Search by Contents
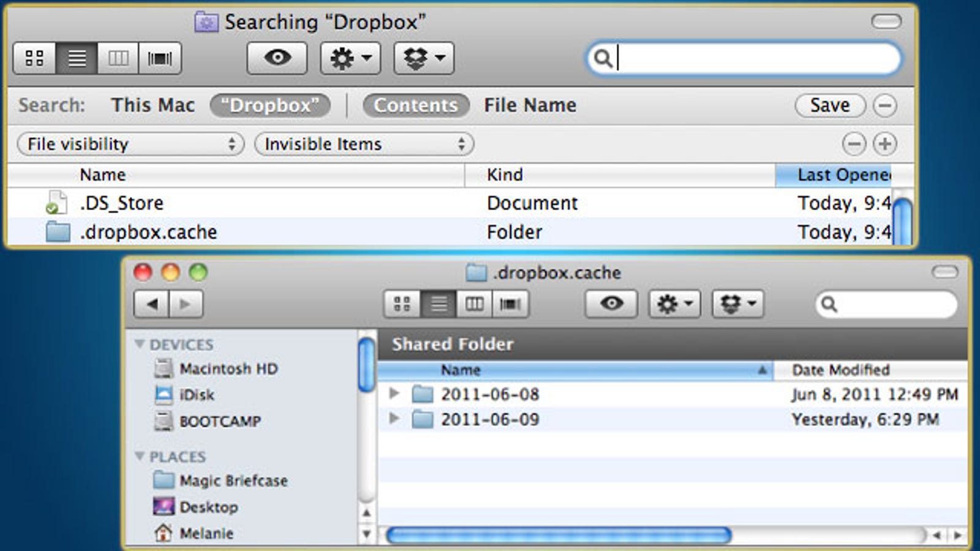The height and width of the screenshot is (551, 980). (416, 105)
